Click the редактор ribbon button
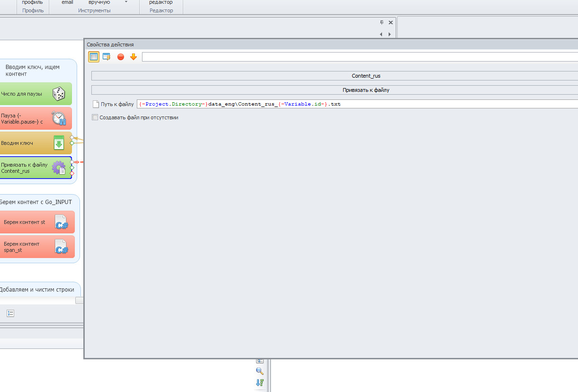 point(161,2)
